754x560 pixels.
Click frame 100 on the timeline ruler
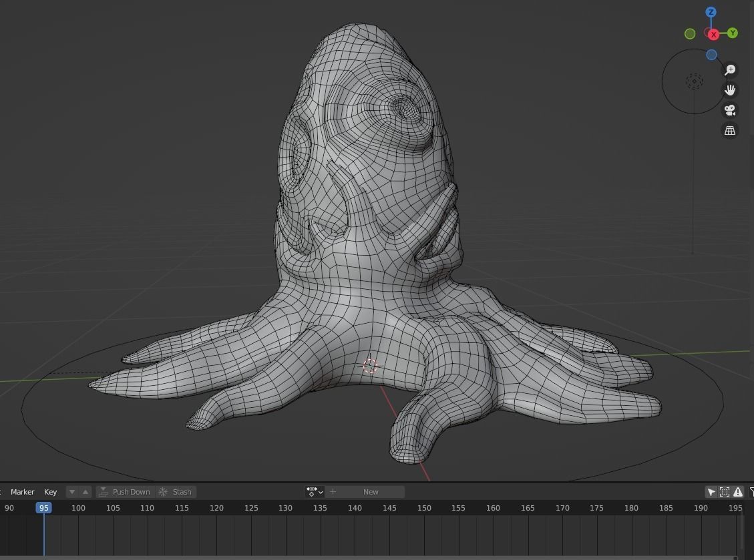coord(78,508)
